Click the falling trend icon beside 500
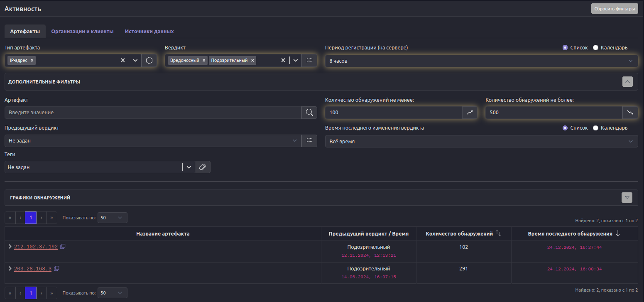The width and height of the screenshot is (644, 302). point(630,113)
